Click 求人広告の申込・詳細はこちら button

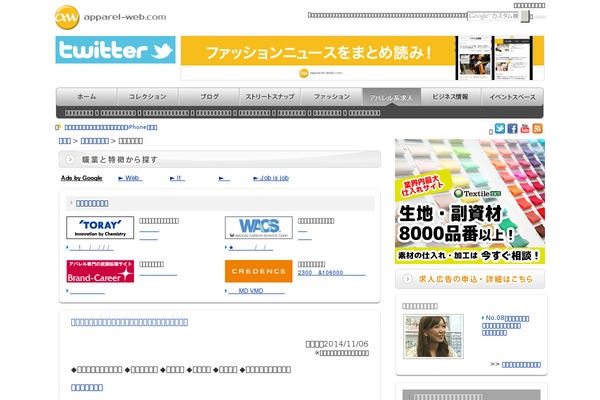[x=470, y=279]
